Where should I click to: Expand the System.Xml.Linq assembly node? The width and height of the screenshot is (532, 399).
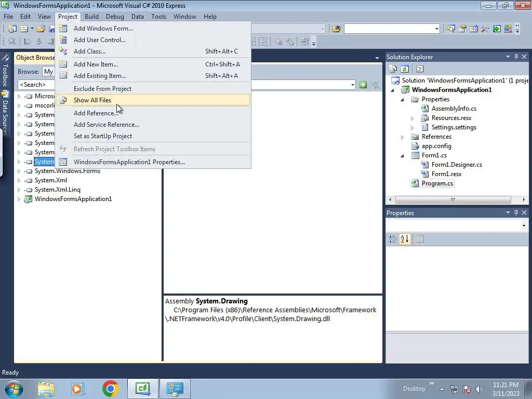pos(19,190)
